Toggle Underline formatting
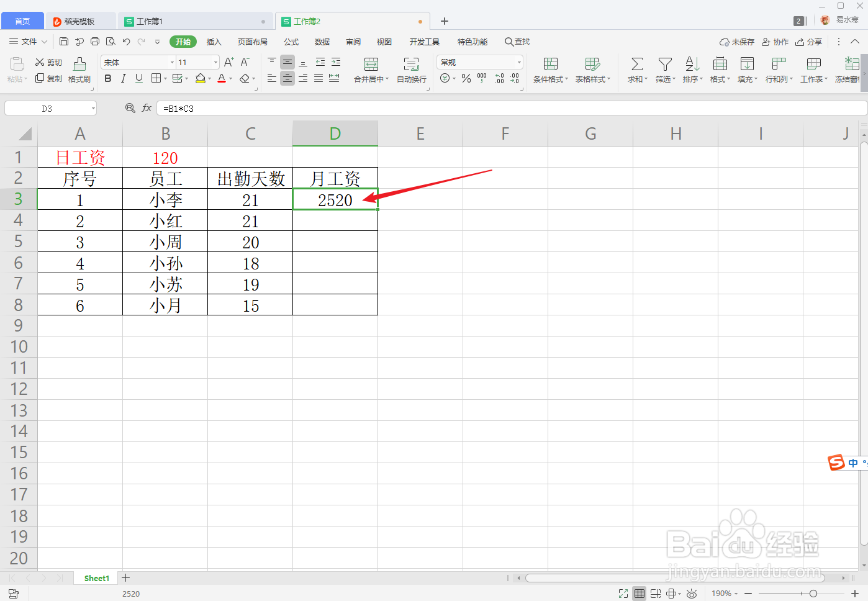The height and width of the screenshot is (601, 868). (x=139, y=78)
